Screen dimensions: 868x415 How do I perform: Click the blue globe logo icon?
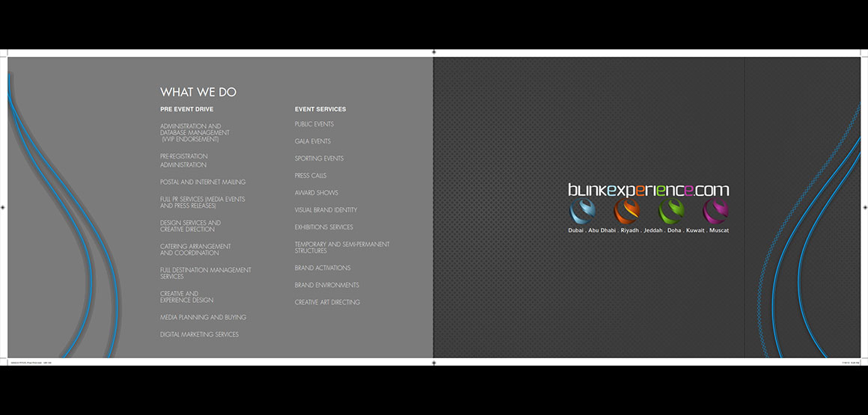581,212
